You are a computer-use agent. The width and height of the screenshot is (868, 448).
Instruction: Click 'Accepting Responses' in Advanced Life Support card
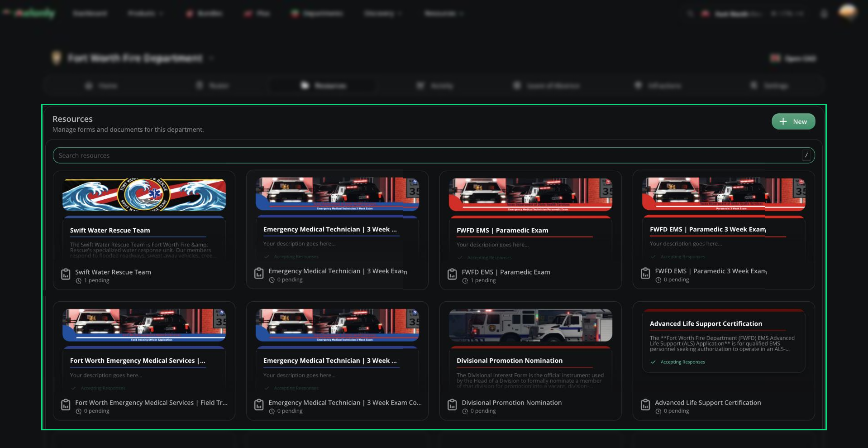pyautogui.click(x=682, y=362)
